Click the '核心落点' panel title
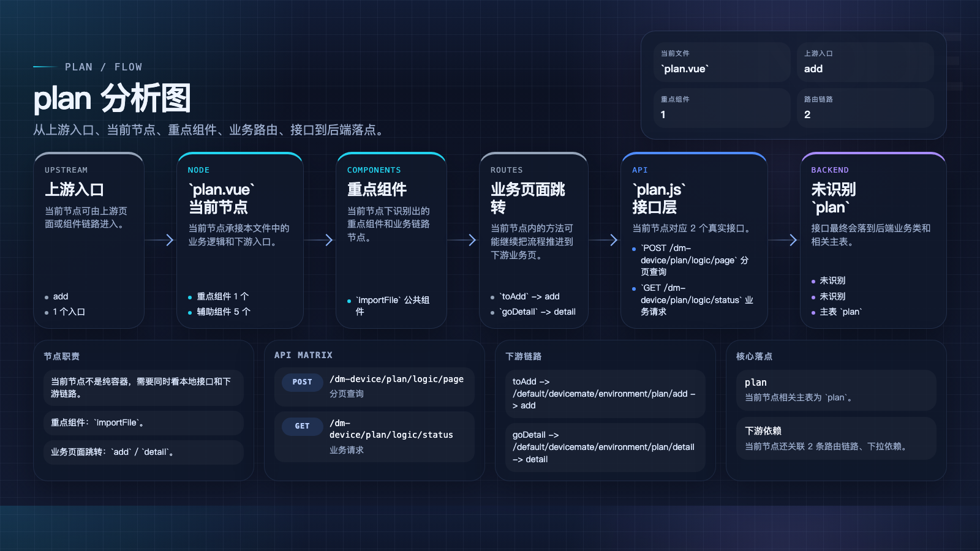This screenshot has width=980, height=551. click(755, 356)
